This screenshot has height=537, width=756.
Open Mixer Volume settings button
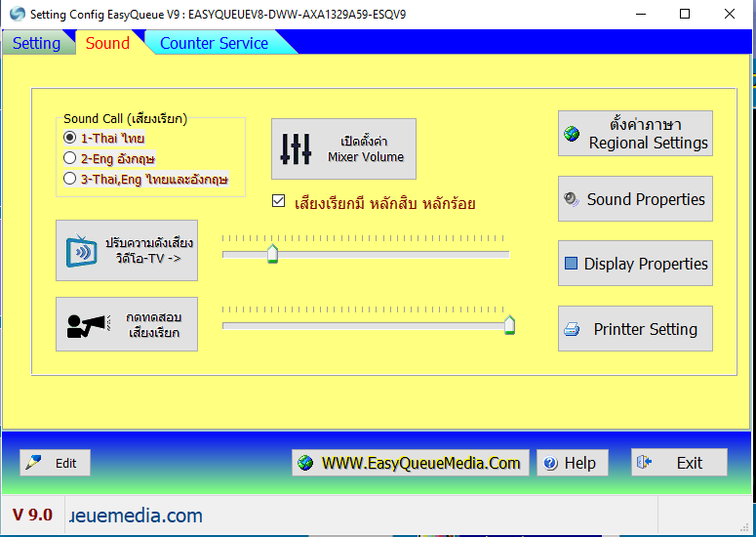[x=343, y=148]
